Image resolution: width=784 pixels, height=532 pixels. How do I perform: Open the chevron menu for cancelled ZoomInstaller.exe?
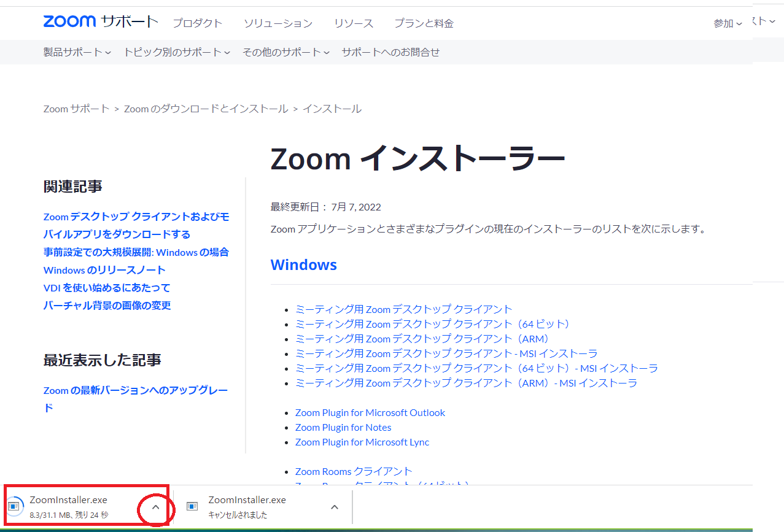tap(335, 507)
